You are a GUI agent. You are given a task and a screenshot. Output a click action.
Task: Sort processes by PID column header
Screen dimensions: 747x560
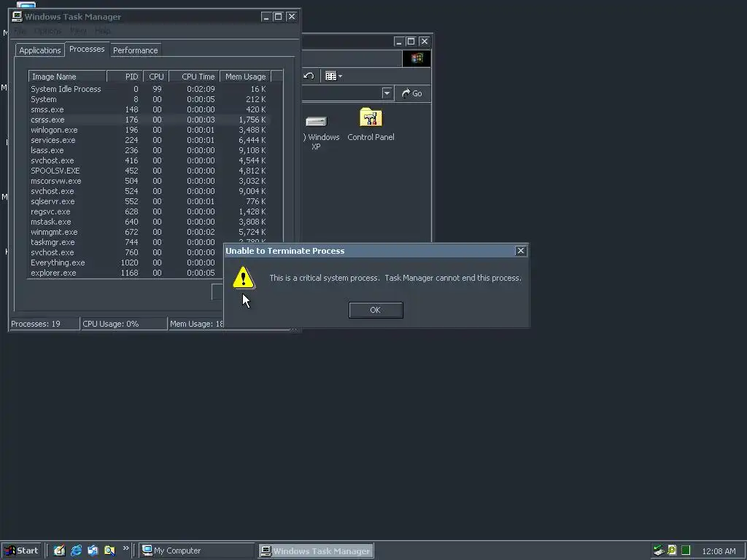coord(125,77)
